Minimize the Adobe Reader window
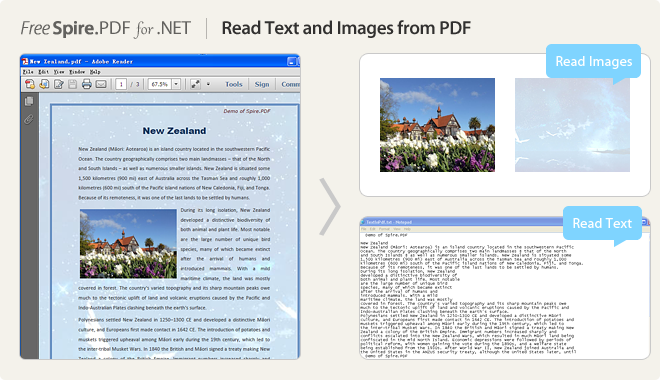Image resolution: width=660 pixels, height=380 pixels. point(291,61)
